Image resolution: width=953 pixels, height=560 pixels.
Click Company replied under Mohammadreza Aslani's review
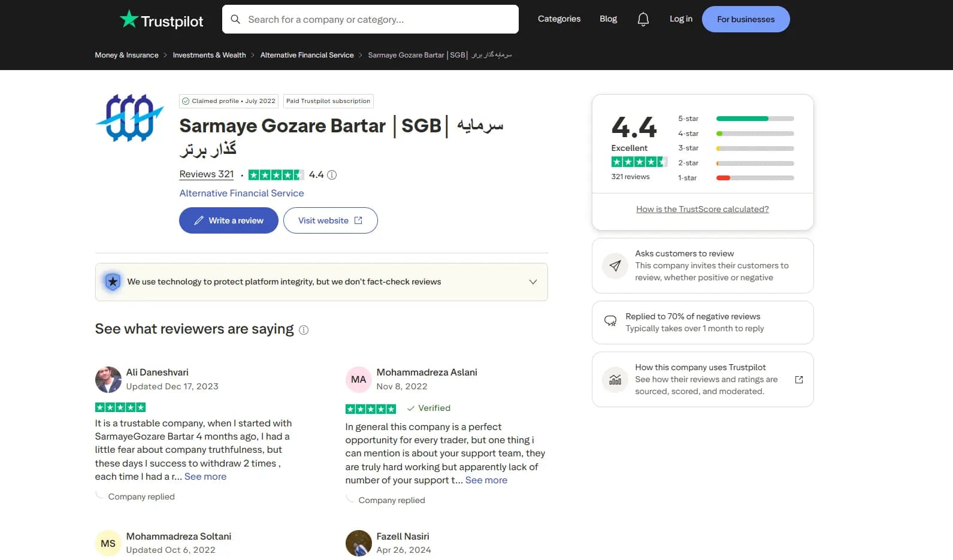(392, 500)
